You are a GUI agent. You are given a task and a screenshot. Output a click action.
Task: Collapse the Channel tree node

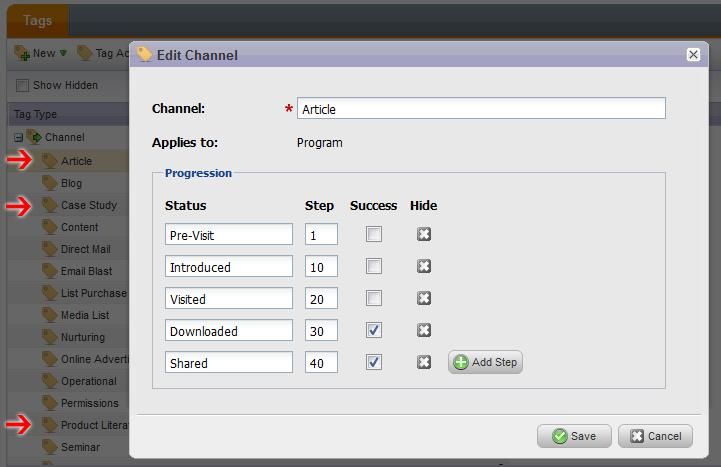point(18,138)
